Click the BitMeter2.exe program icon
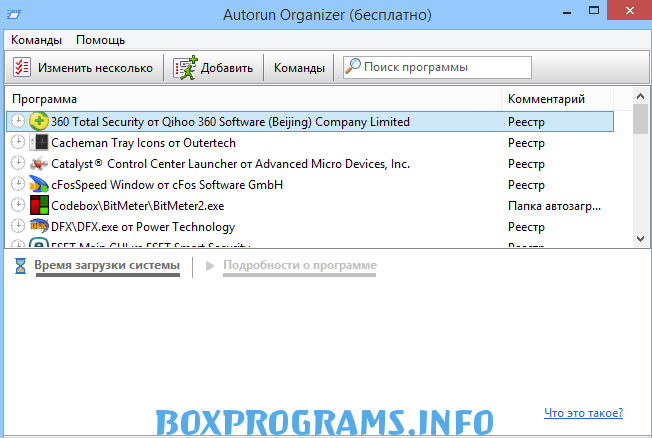 tap(39, 205)
